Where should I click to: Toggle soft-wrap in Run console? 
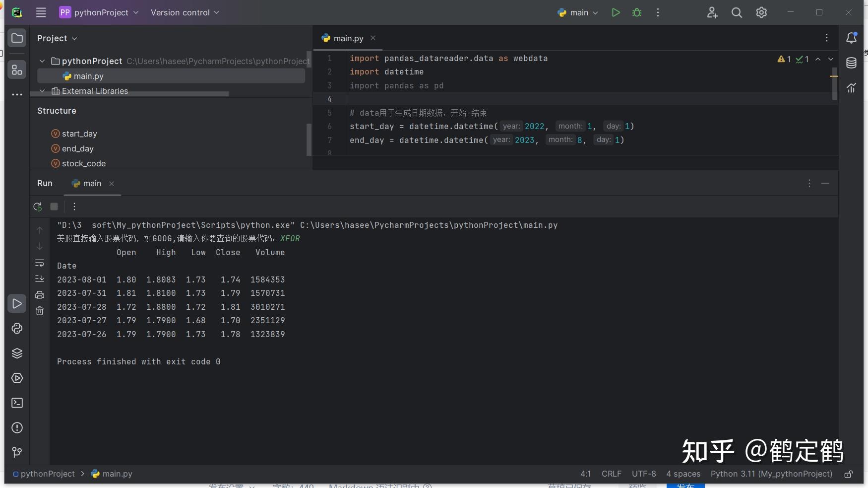(40, 263)
